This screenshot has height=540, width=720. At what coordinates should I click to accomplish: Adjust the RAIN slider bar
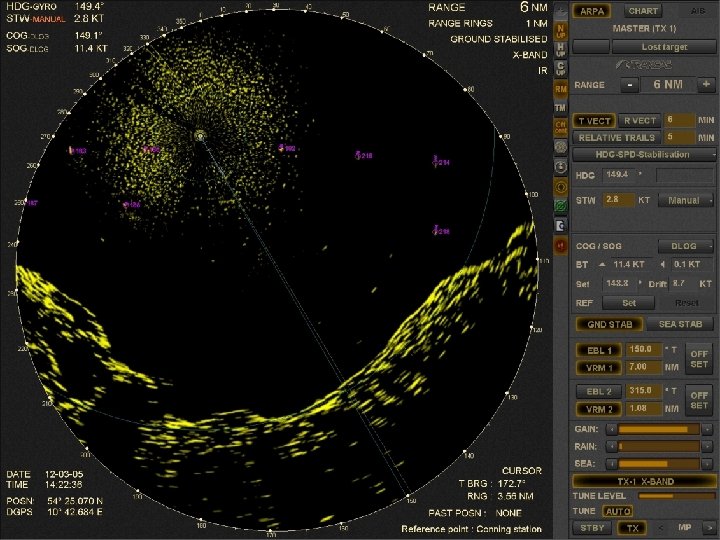pos(659,446)
